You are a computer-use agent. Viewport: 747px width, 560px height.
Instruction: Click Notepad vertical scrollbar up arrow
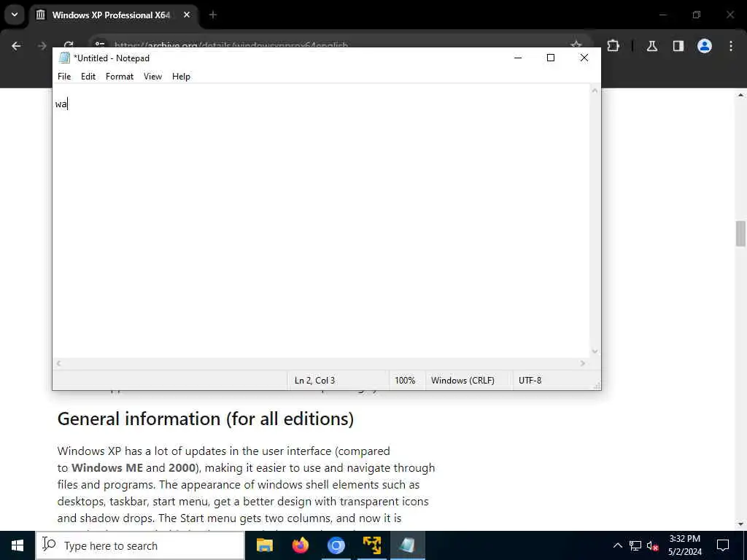595,90
